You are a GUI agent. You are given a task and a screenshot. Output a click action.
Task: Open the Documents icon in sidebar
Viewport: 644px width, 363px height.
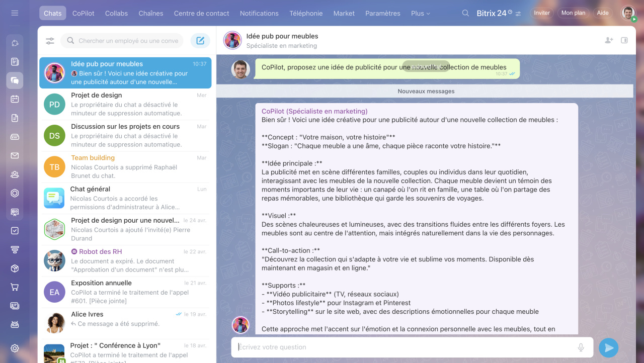15,118
